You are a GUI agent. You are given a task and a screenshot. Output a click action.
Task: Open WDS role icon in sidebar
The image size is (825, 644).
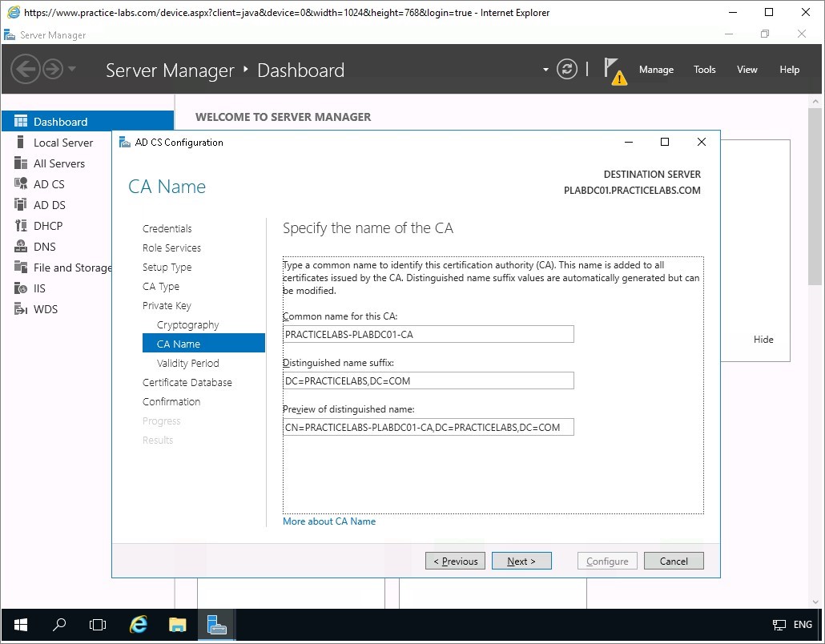(x=21, y=309)
